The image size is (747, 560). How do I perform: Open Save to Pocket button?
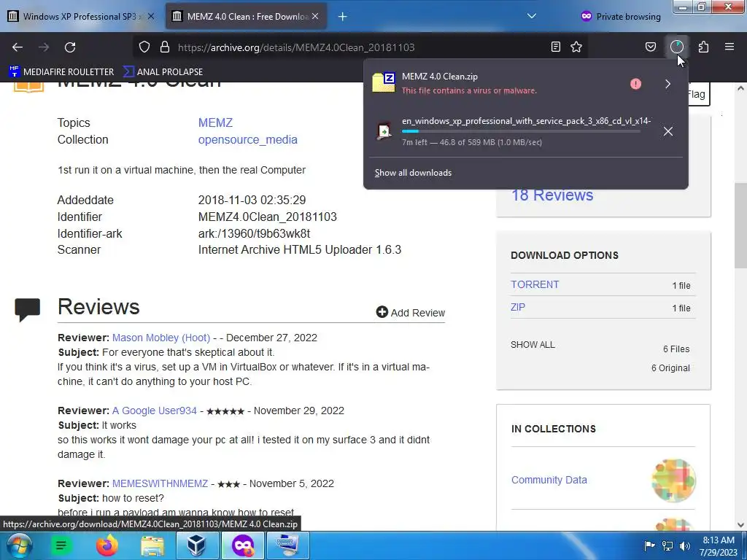(x=651, y=47)
